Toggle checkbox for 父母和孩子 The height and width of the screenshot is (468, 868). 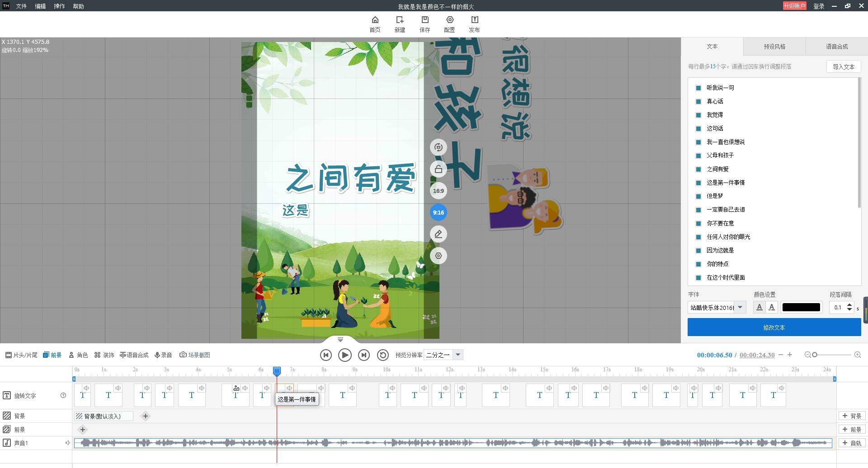pos(698,156)
